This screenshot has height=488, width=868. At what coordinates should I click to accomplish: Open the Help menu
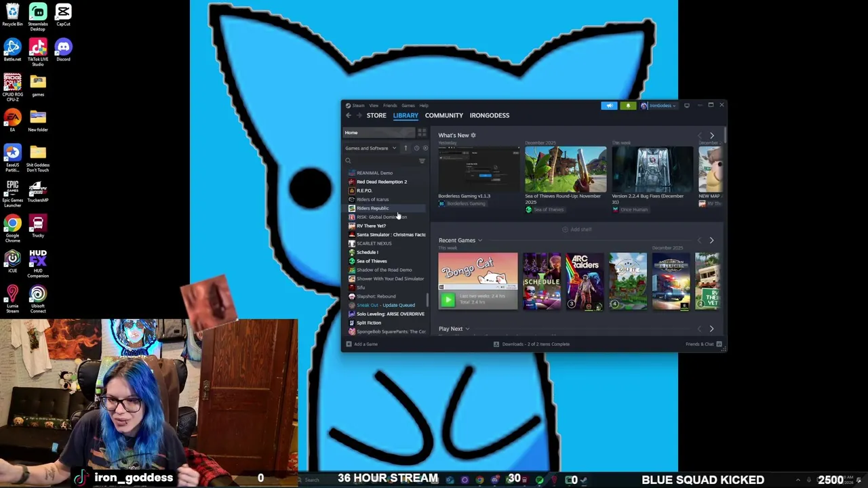424,105
